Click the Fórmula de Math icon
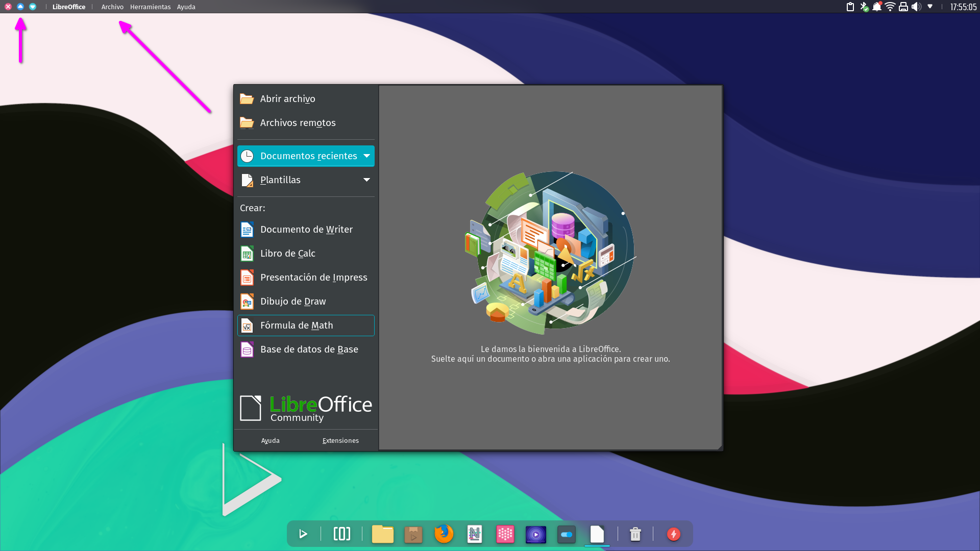The width and height of the screenshot is (980, 551). click(x=247, y=325)
